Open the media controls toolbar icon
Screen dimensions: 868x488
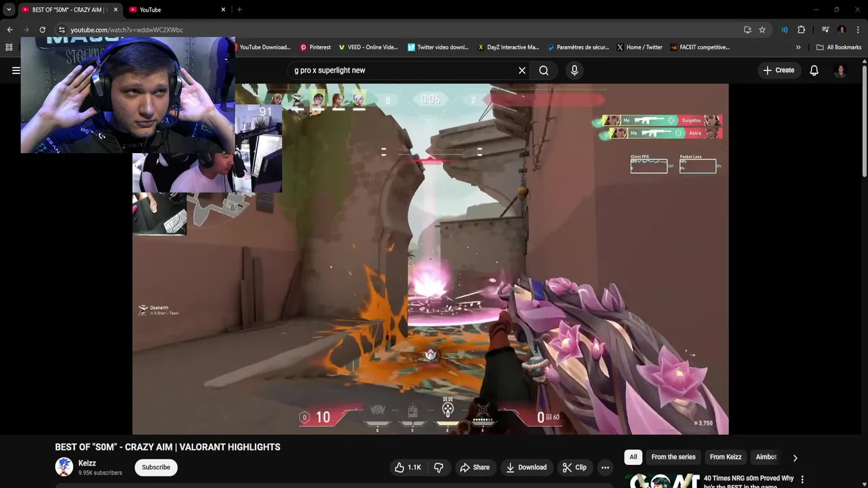point(825,30)
